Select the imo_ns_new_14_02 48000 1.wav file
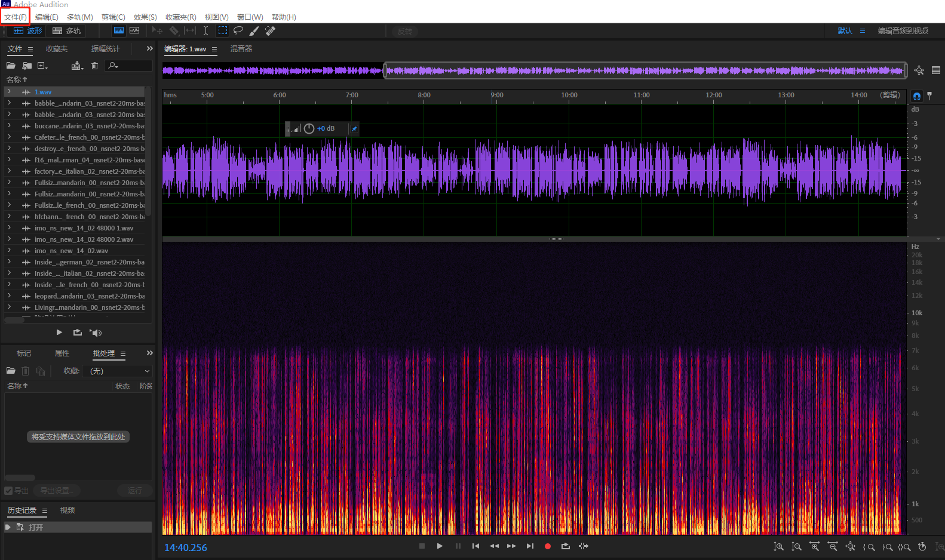The width and height of the screenshot is (945, 560). 75,228
